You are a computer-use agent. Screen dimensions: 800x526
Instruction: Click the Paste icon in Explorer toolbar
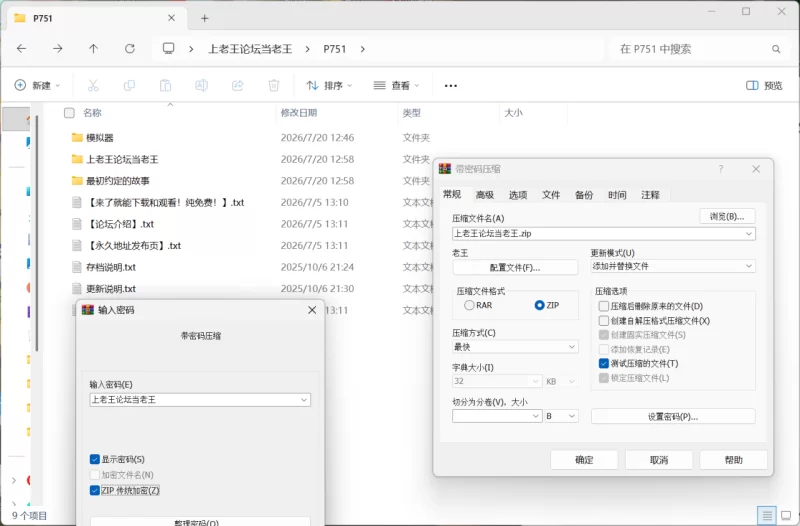coord(165,85)
